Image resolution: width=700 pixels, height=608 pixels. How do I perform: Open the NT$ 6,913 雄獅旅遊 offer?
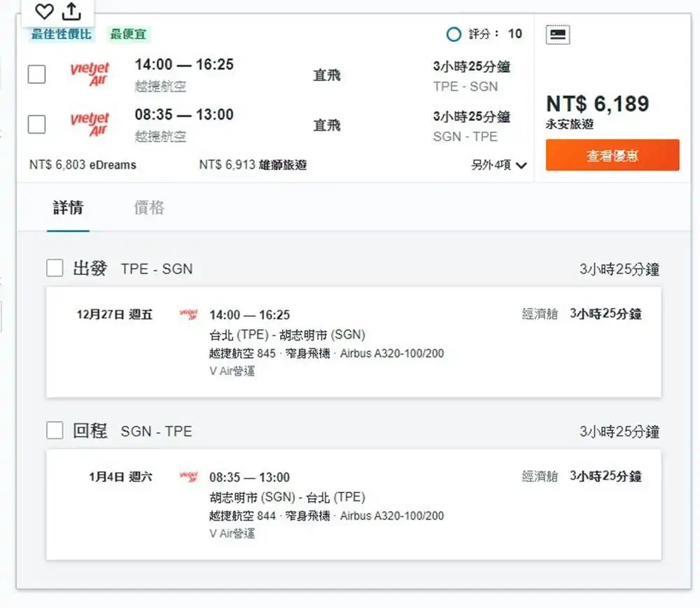pyautogui.click(x=253, y=165)
